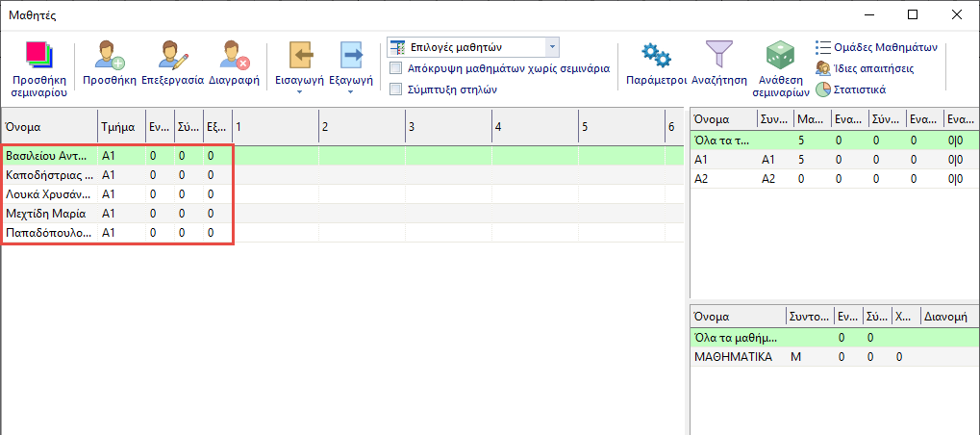Open the Εισαγωγή dropdown arrow
980x435 pixels.
pyautogui.click(x=299, y=93)
